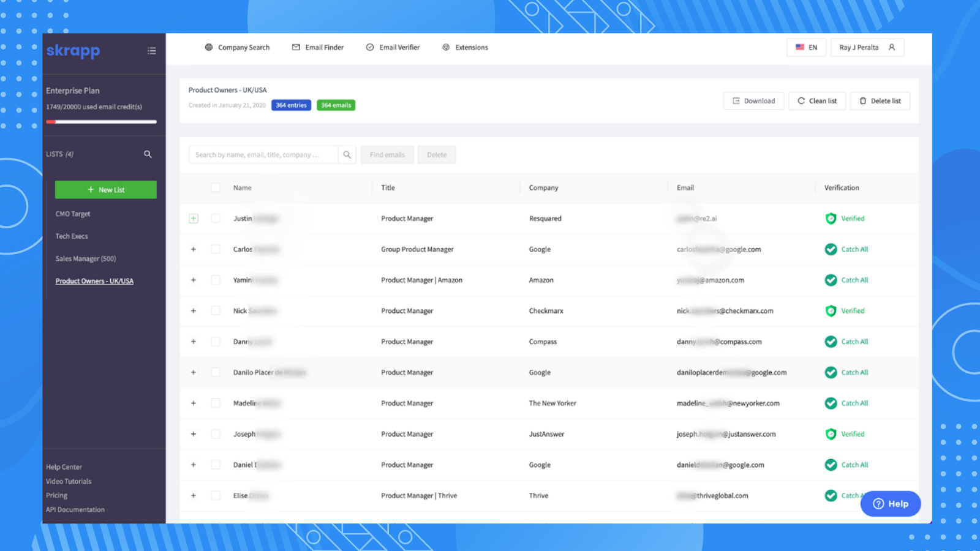Click the Delete list button

(880, 101)
